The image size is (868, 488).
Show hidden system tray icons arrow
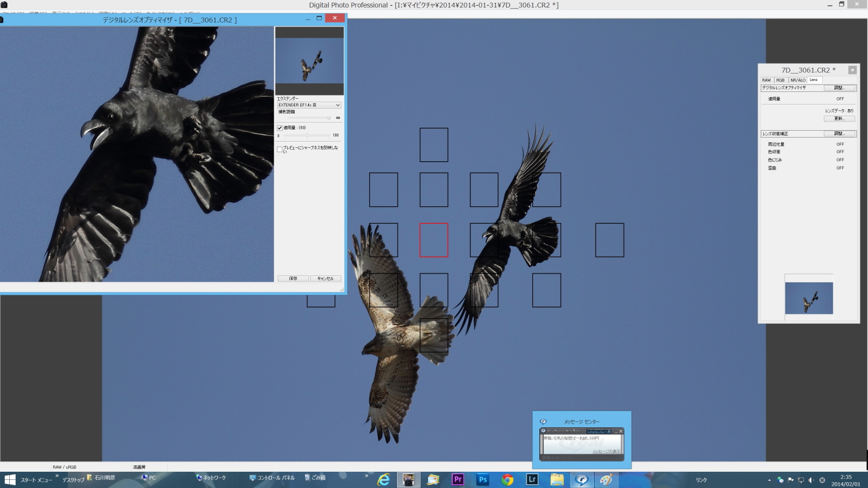coord(769,480)
